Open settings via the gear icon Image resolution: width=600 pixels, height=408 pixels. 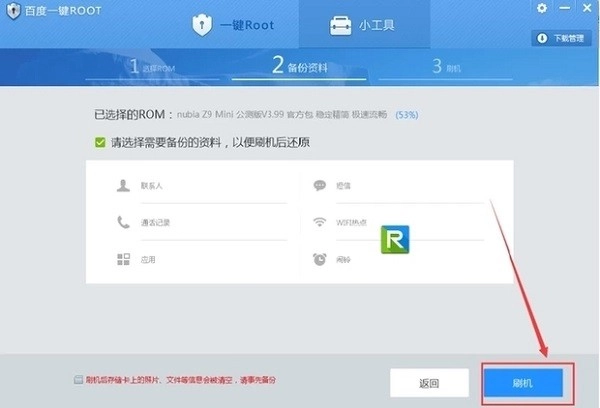pos(542,8)
